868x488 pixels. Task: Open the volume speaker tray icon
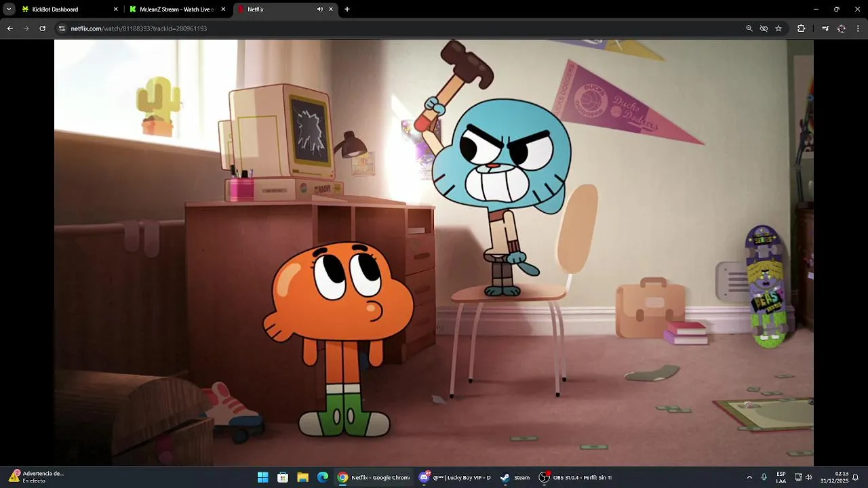pyautogui.click(x=809, y=477)
